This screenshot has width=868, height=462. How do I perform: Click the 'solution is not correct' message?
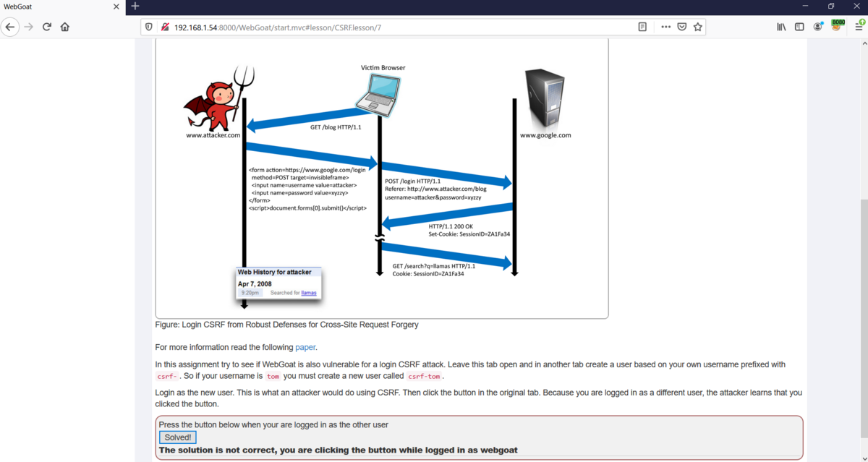tap(339, 450)
